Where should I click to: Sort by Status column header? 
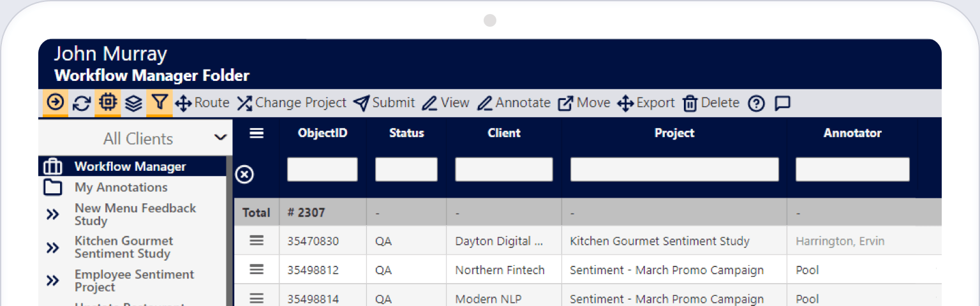click(x=406, y=133)
